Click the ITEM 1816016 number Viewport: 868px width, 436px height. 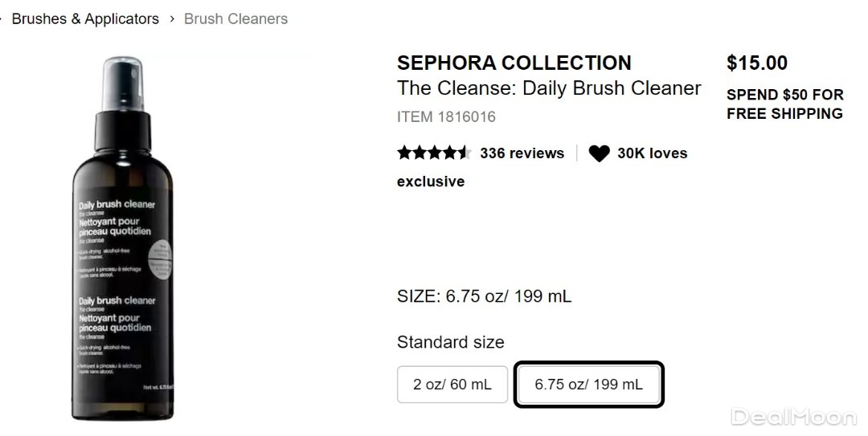pos(446,117)
